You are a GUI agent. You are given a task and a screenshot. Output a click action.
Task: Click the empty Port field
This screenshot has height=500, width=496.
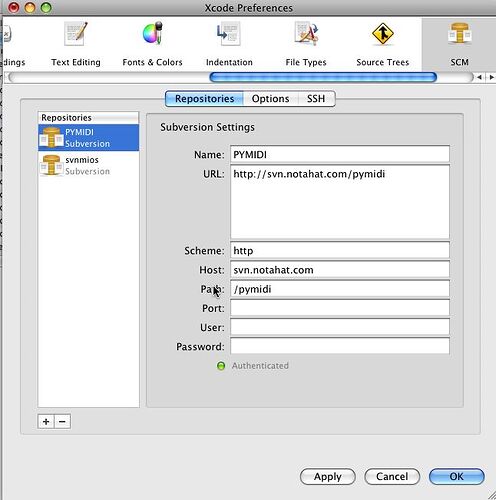point(340,308)
